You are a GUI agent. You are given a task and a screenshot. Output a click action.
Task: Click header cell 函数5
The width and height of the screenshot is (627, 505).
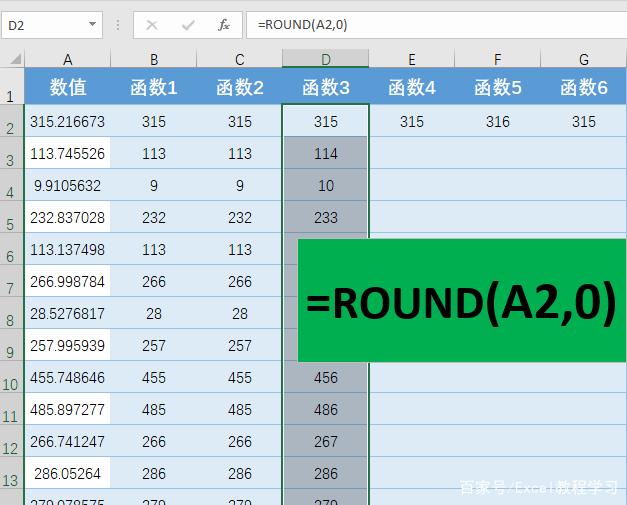click(x=497, y=87)
